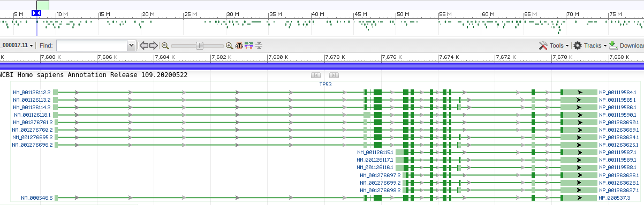
Task: Click the 7,670 K ruler label
Action: [563, 57]
